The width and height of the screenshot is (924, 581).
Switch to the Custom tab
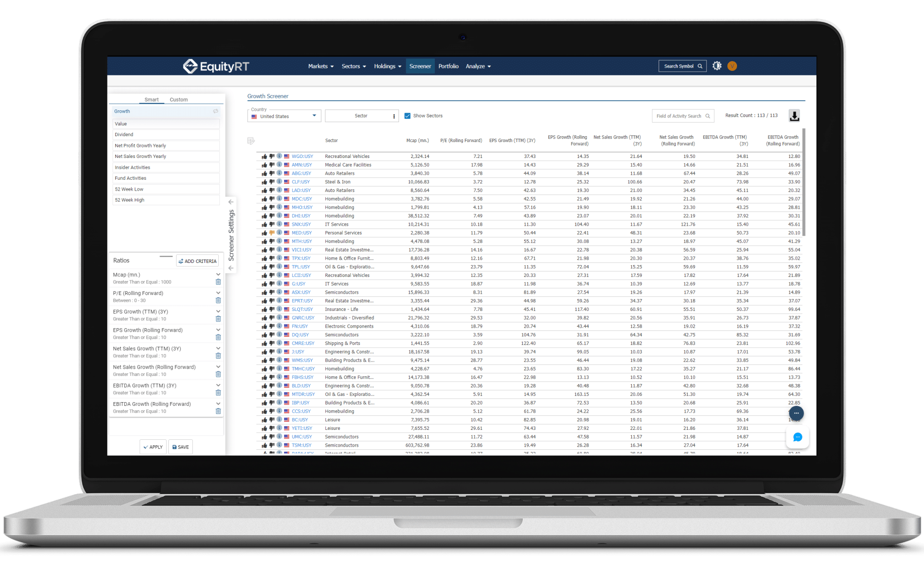178,100
